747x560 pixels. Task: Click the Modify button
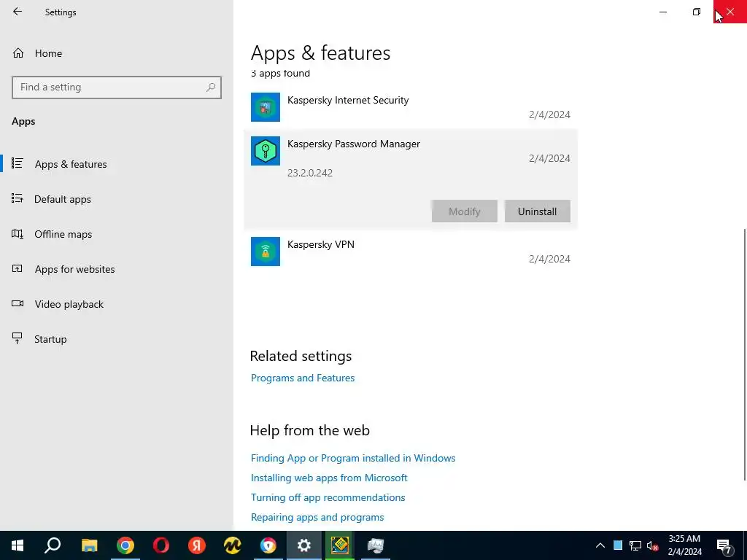coord(465,211)
